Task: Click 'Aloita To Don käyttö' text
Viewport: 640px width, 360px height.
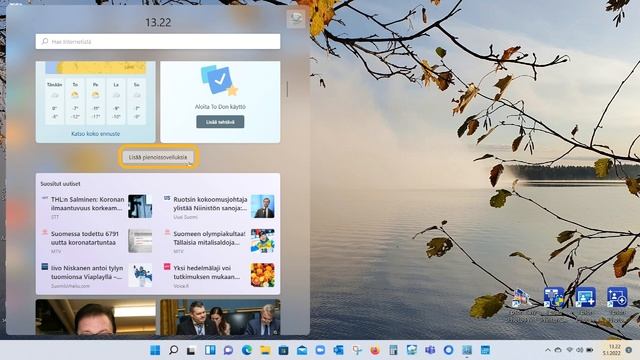Action: (220, 107)
